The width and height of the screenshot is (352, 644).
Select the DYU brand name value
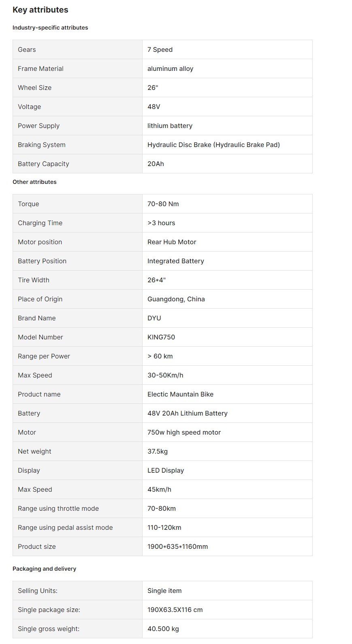pyautogui.click(x=154, y=318)
